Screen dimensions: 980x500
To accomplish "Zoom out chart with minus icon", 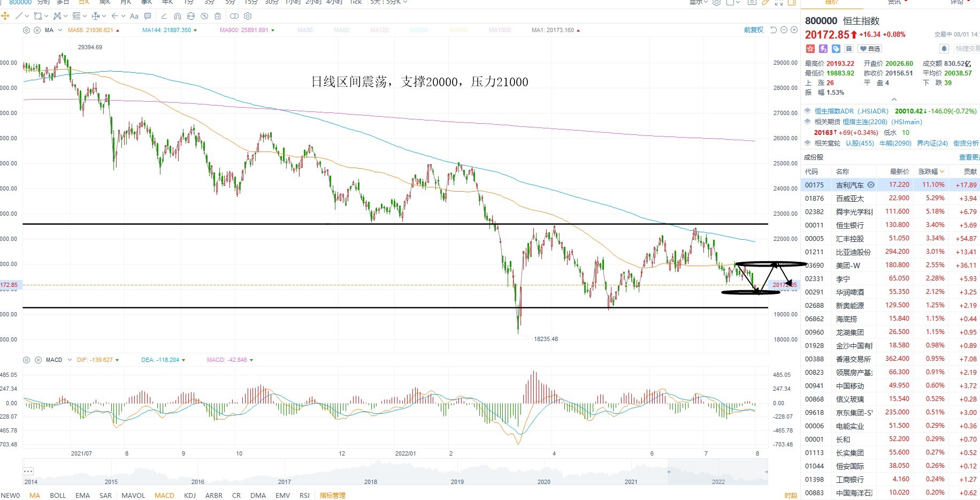I will (784, 30).
